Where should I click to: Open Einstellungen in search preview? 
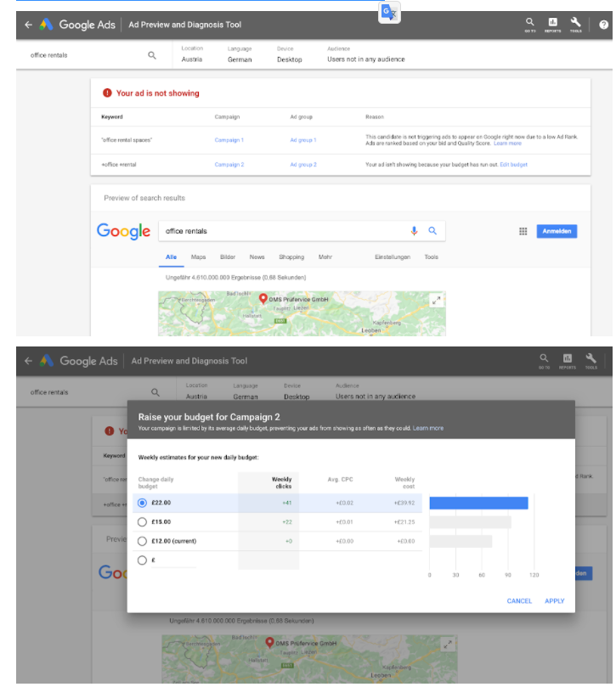[x=393, y=257]
